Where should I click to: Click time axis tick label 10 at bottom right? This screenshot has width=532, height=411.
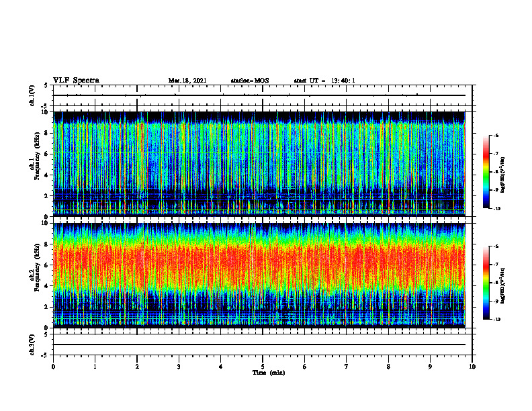[472, 367]
